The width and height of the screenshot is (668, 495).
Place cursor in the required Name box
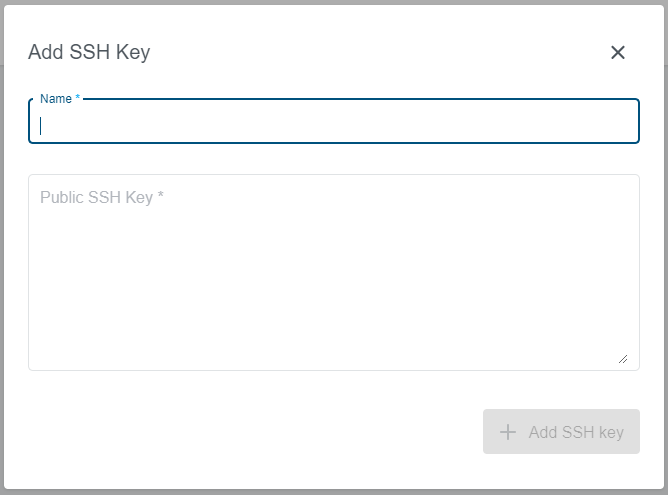coord(333,125)
